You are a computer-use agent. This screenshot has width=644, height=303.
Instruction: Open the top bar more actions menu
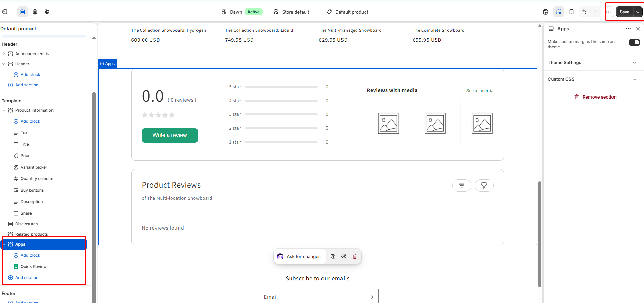(609, 12)
